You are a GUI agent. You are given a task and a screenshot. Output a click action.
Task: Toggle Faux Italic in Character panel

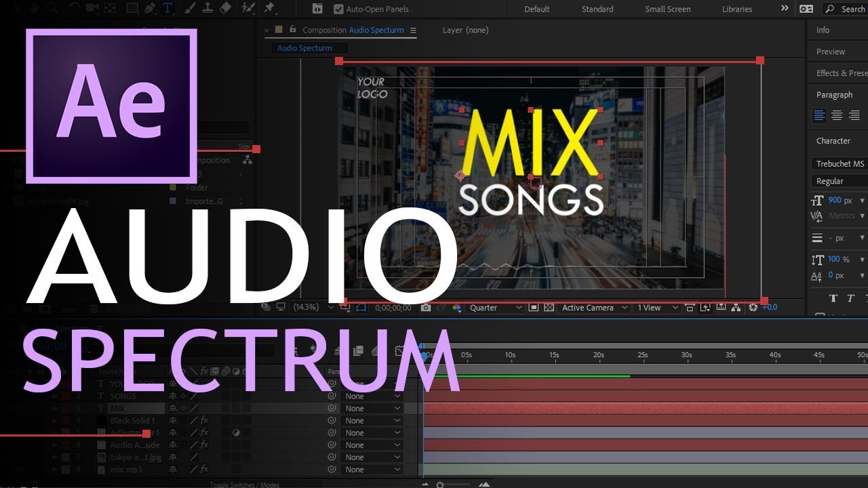pyautogui.click(x=850, y=298)
